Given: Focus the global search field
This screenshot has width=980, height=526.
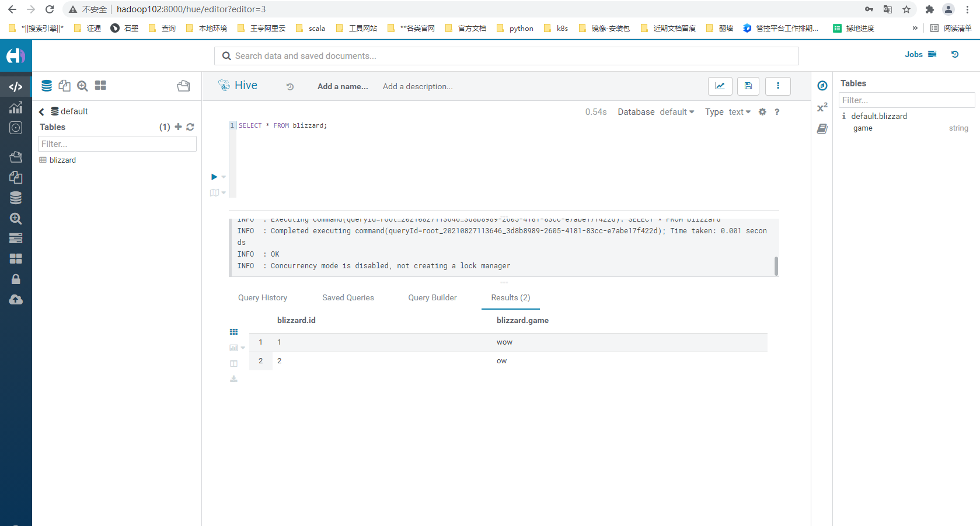Looking at the screenshot, I should [x=507, y=56].
